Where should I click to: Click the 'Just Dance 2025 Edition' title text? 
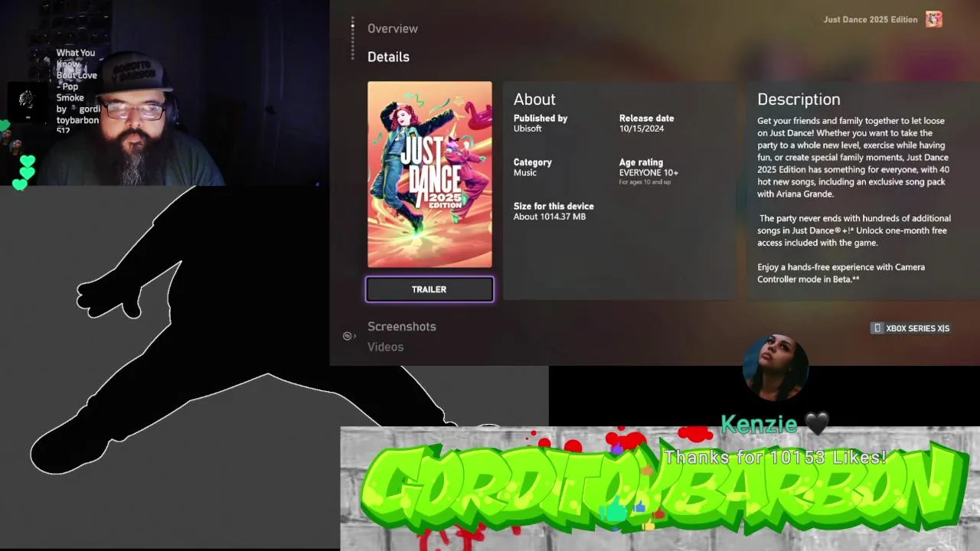coord(871,20)
